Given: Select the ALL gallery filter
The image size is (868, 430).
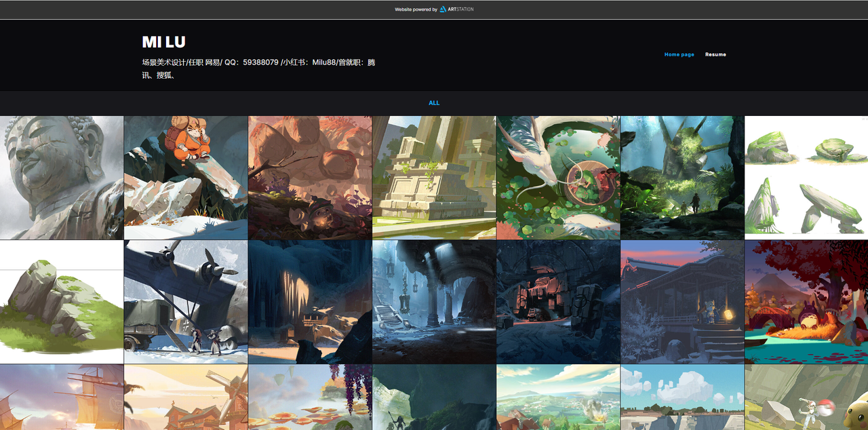Looking at the screenshot, I should click(x=434, y=103).
